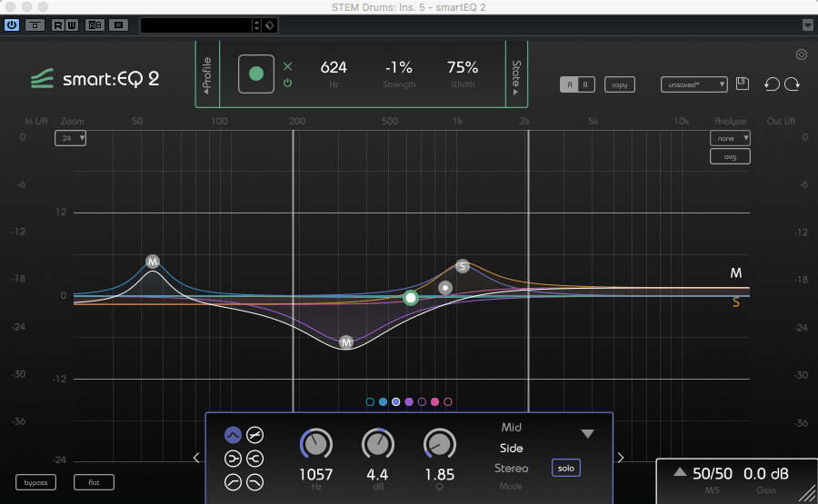The height and width of the screenshot is (504, 818).
Task: Open the Analyzer none dropdown
Action: (x=730, y=138)
